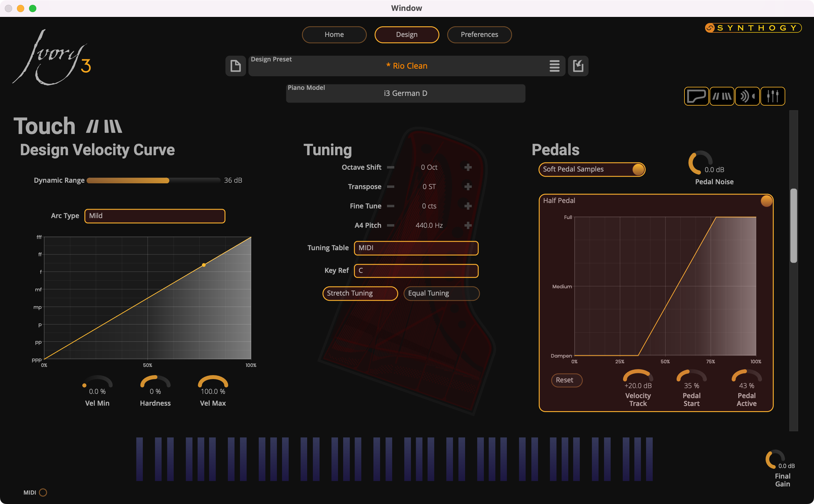Click the Ivory 3 logo

(52, 57)
